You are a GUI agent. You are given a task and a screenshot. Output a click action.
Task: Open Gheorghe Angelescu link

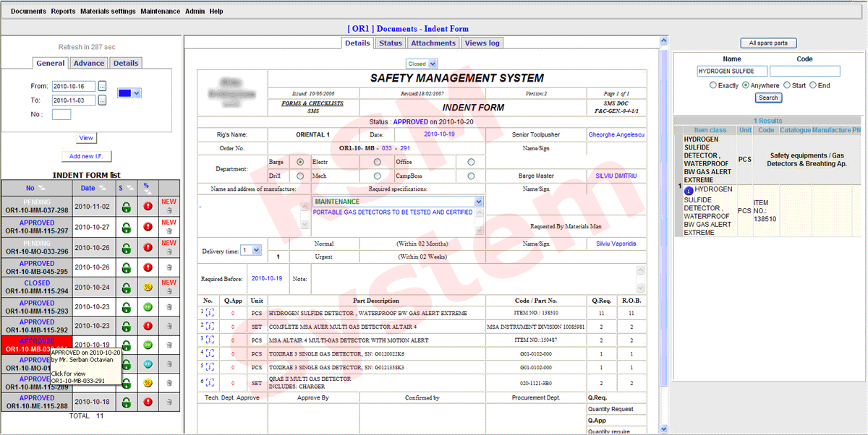pyautogui.click(x=617, y=135)
